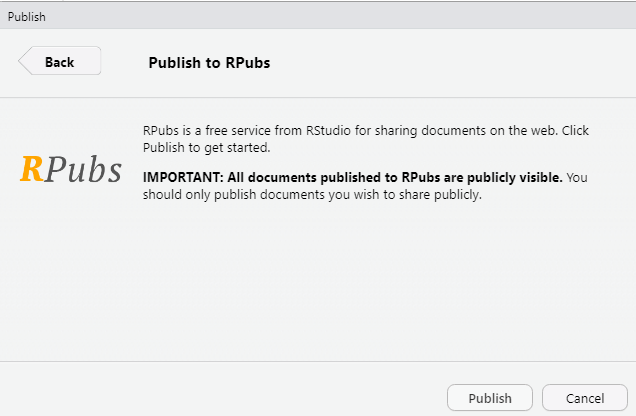636x416 pixels.
Task: Click the gray 'Pubs' logo lettering
Action: click(84, 170)
